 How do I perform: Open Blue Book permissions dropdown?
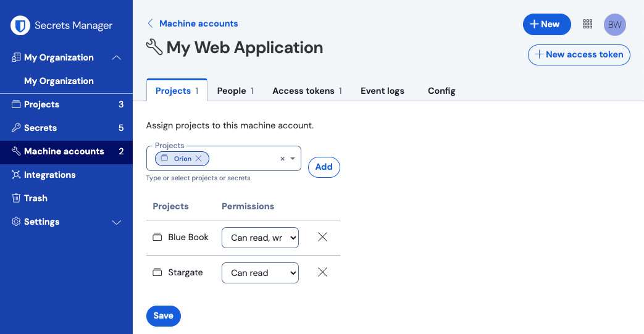(260, 238)
